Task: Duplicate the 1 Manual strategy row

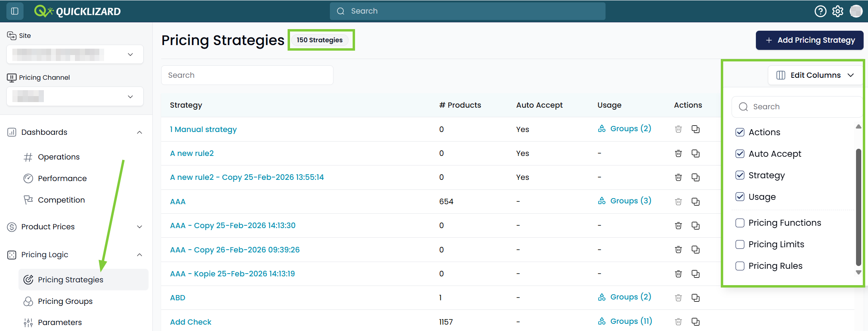Action: (x=695, y=129)
